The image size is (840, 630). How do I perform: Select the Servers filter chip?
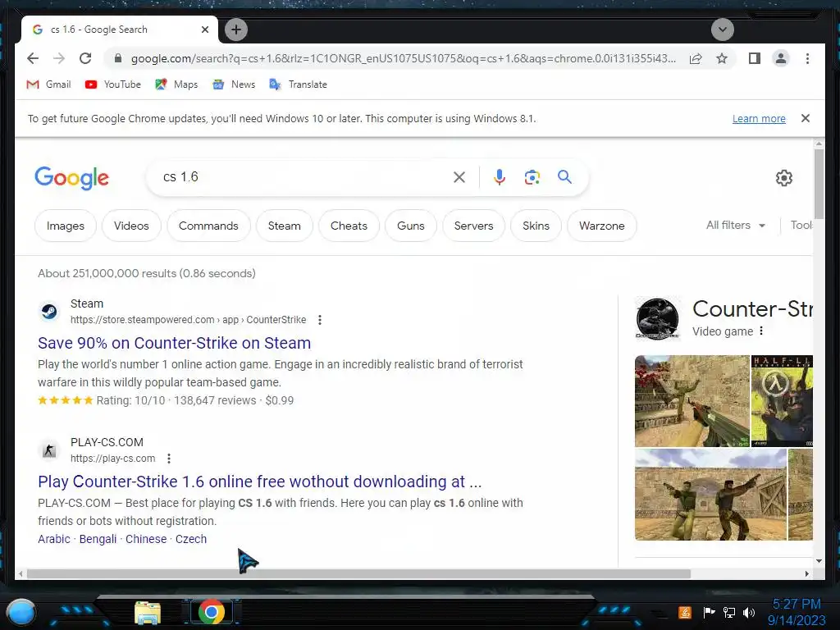tap(473, 226)
